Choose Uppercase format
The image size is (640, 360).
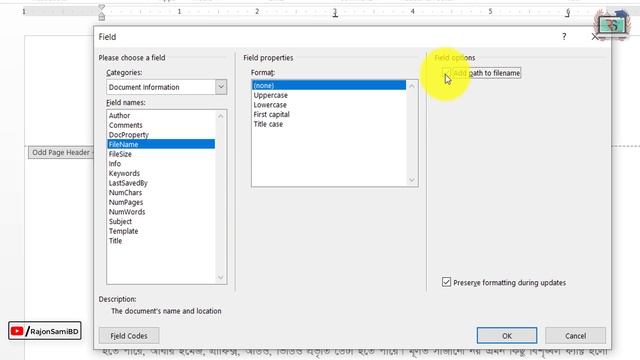pos(329,95)
